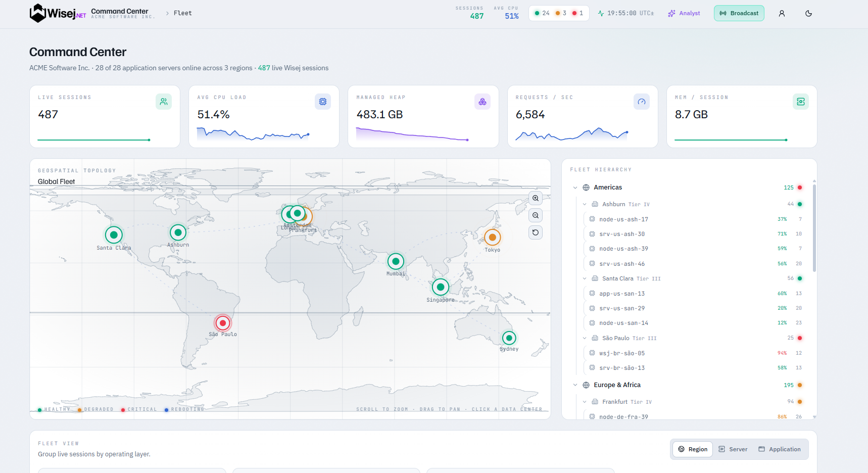
Task: Collapse the Ashburn Tier IV node
Action: point(585,204)
